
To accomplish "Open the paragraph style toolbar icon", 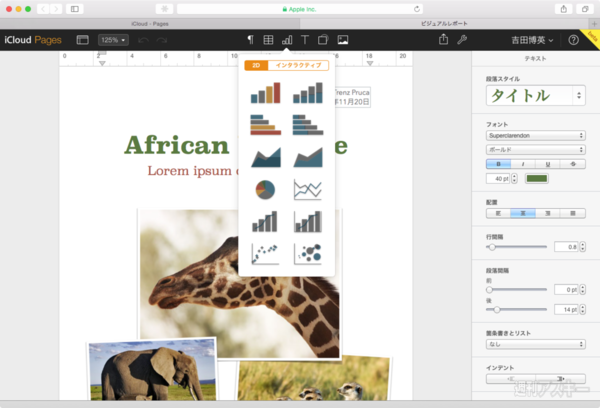I will coord(250,40).
